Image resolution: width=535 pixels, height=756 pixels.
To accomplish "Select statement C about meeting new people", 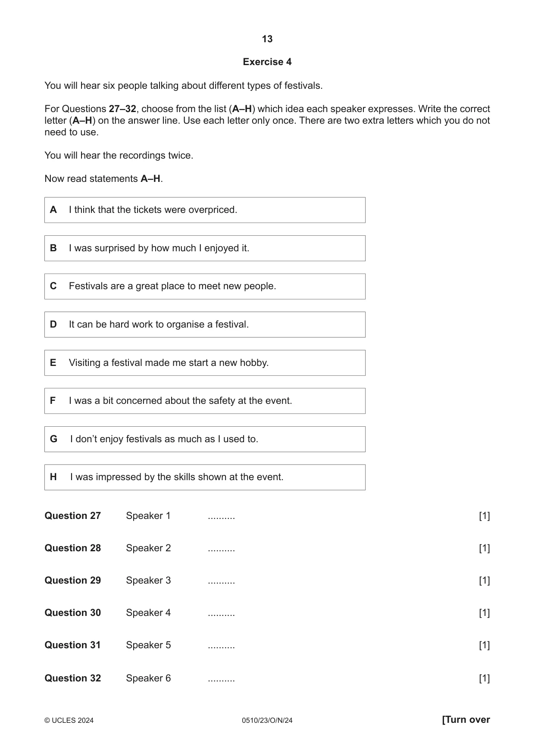I will 205,286.
